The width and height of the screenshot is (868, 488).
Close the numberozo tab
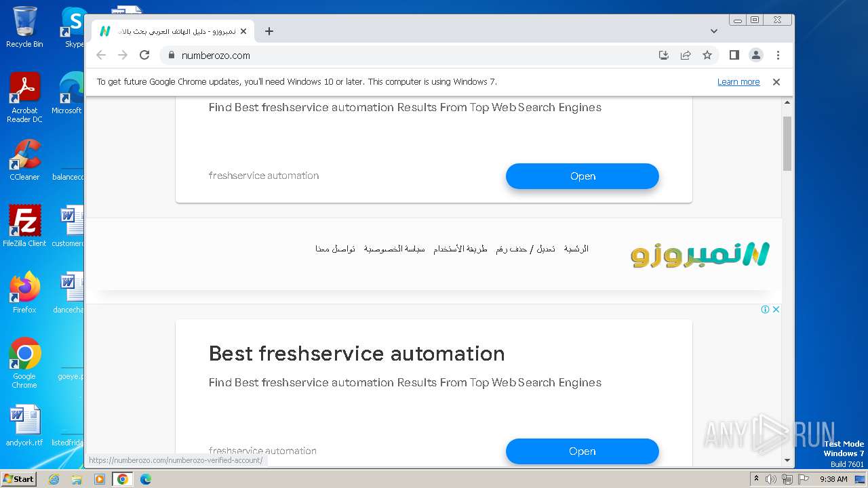[x=243, y=31]
